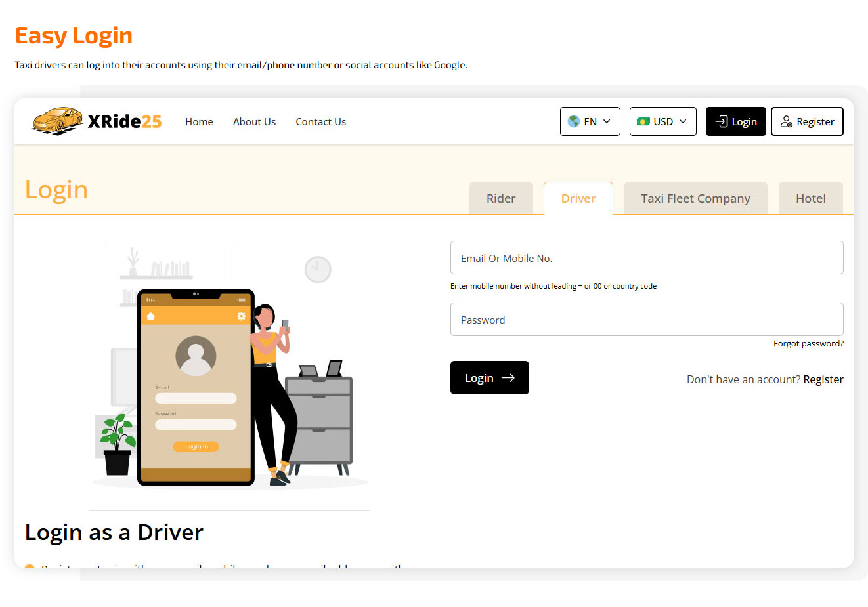Click the globe icon beside EN
Image resolution: width=868 pixels, height=607 pixels.
coord(574,121)
